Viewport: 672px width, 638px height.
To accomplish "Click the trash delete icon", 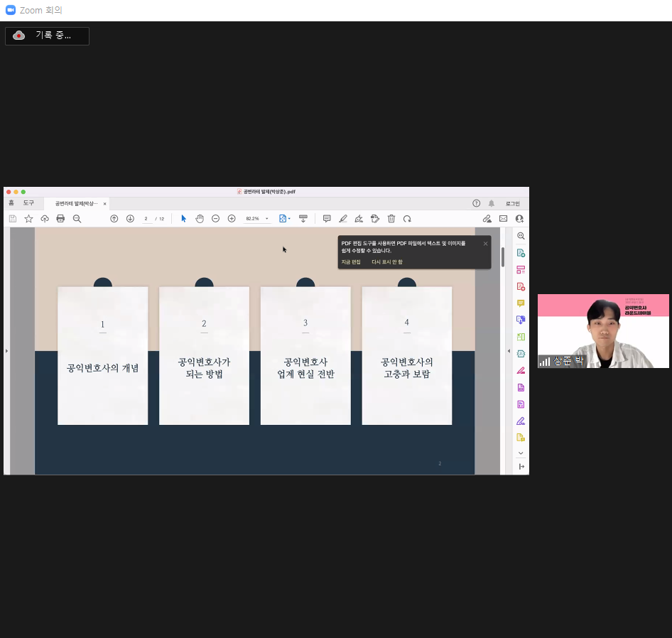I will 391,219.
